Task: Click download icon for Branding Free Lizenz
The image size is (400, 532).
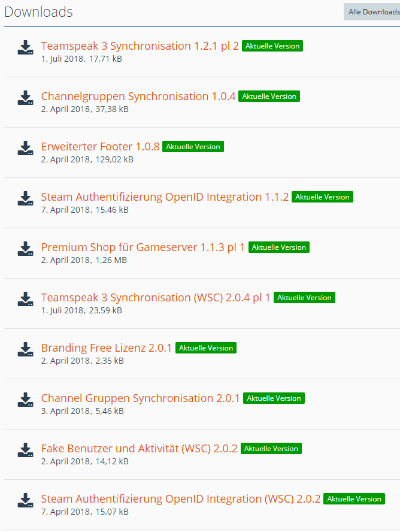Action: pos(25,350)
